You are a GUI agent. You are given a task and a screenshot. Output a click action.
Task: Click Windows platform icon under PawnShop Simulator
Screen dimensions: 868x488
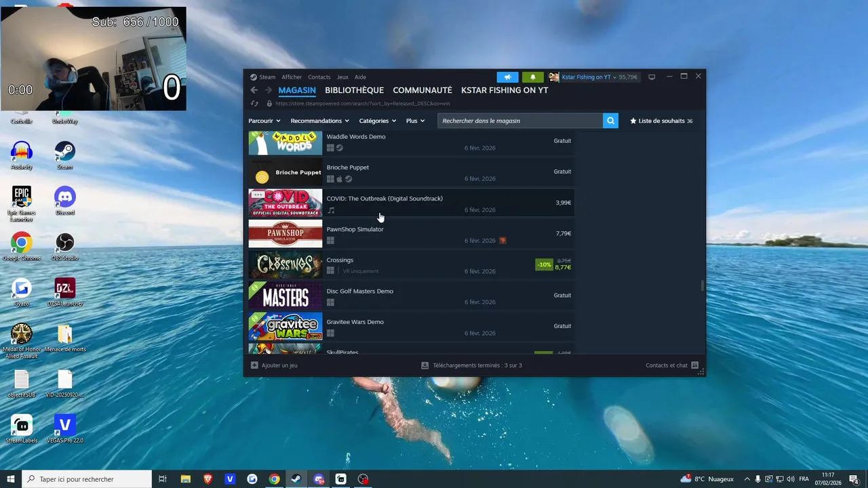[330, 241]
